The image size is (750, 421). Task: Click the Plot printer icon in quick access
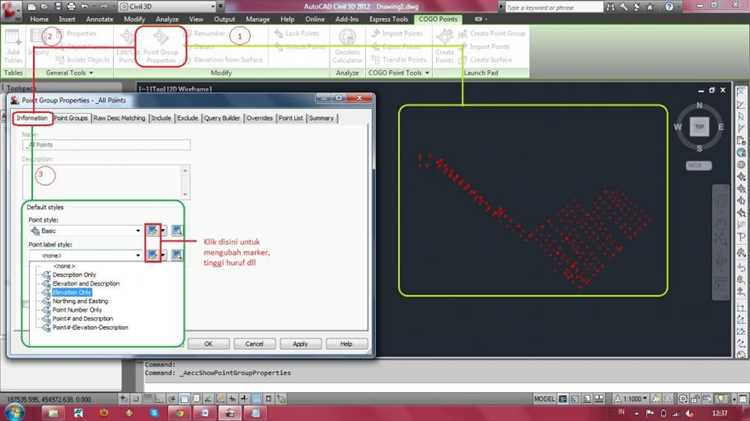pos(71,6)
